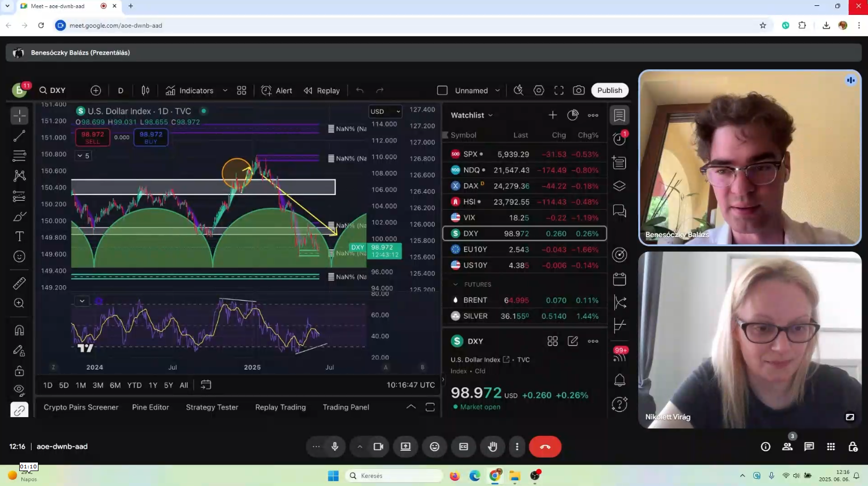Screen dimensions: 868x486
Task: Open the Windows Start menu
Action: tap(333, 475)
